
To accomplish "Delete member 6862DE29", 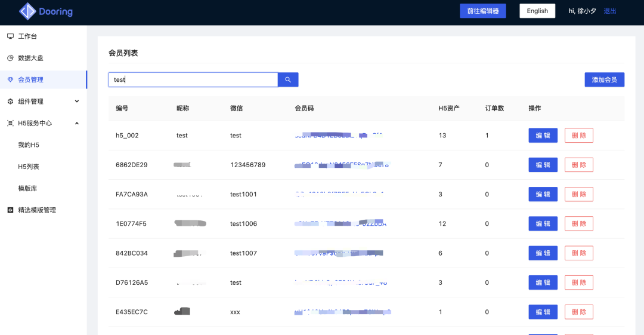I will pos(578,165).
